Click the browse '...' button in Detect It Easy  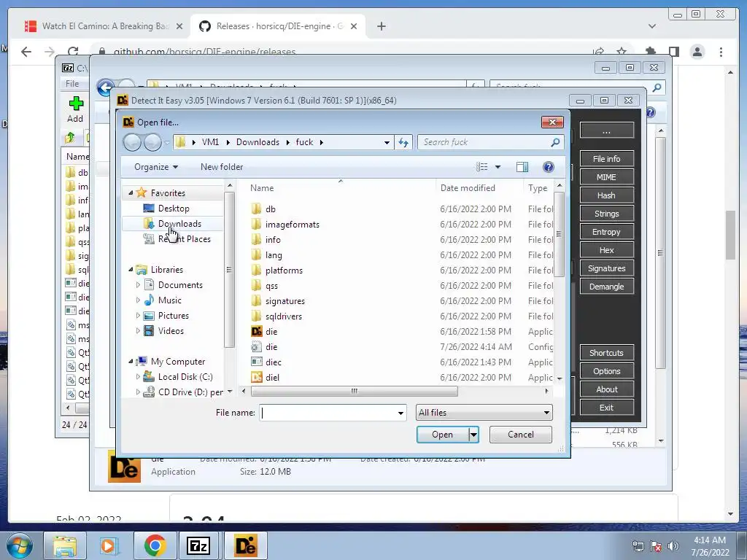click(x=606, y=131)
